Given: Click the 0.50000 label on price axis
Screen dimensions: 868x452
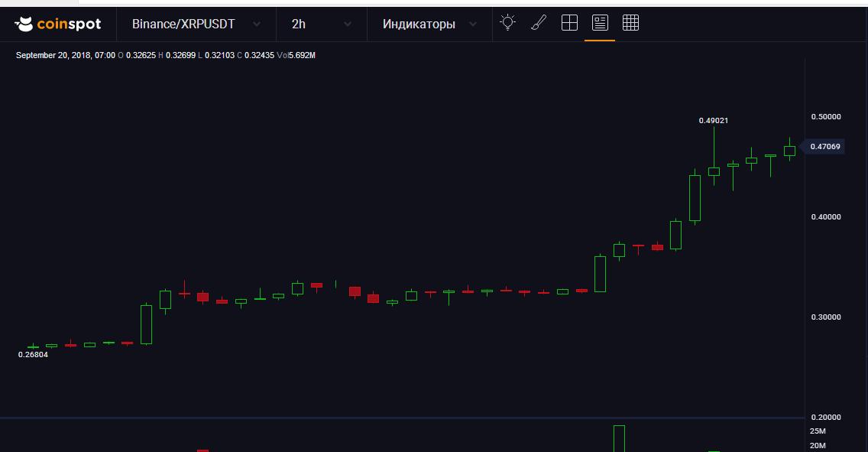Looking at the screenshot, I should click(825, 116).
